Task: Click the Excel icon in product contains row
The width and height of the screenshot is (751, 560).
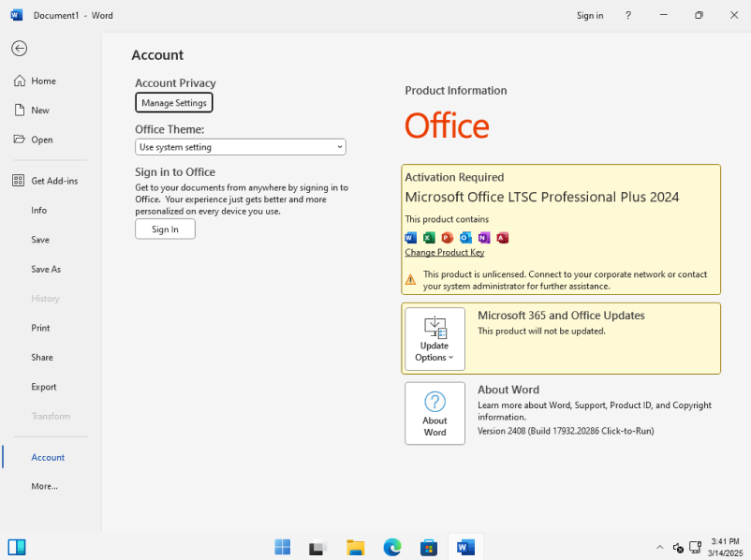Action: pyautogui.click(x=429, y=238)
